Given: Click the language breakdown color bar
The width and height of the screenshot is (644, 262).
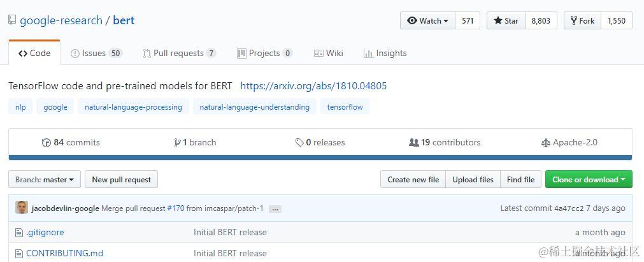Looking at the screenshot, I should point(320,157).
